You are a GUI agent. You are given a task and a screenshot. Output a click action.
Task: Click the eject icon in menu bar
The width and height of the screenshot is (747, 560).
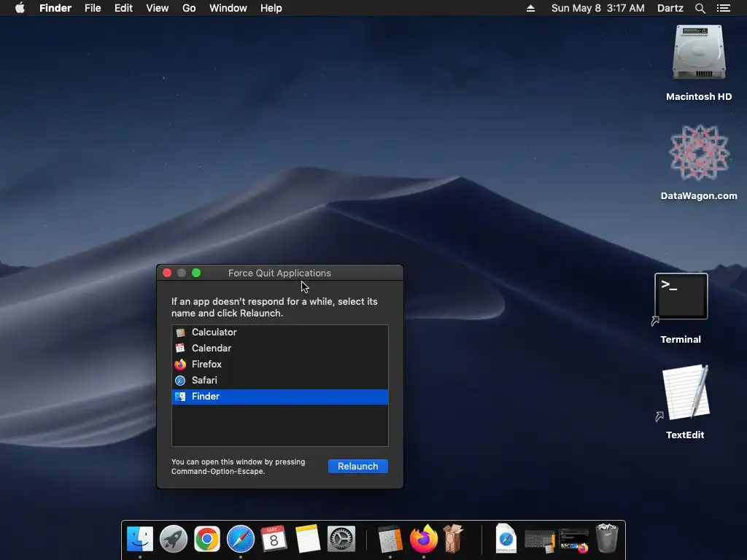[x=531, y=8]
